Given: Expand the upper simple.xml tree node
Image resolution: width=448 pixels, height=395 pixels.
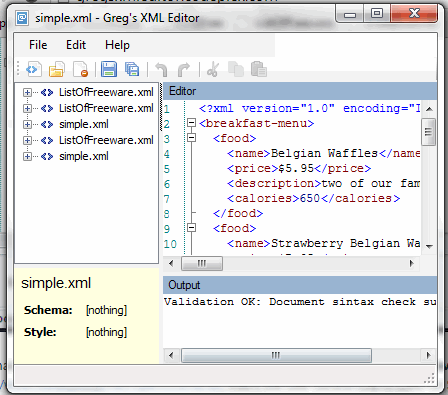Looking at the screenshot, I should pyautogui.click(x=27, y=124).
